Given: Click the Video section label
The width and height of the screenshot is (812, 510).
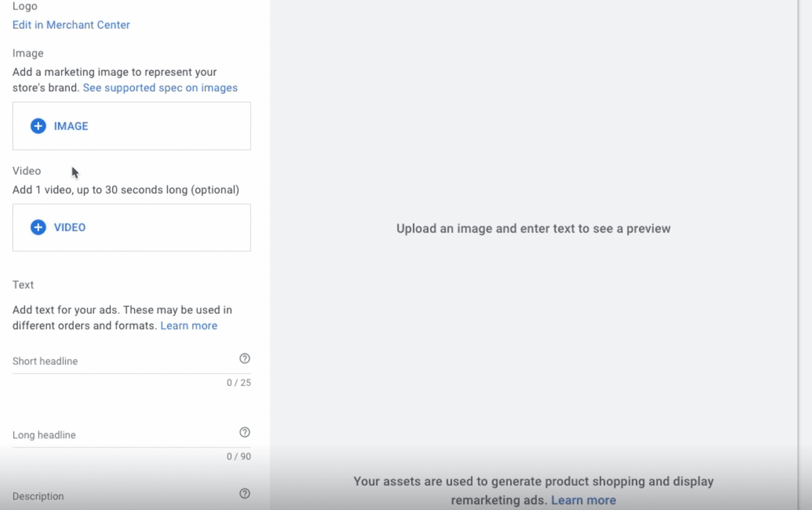Looking at the screenshot, I should click(27, 171).
